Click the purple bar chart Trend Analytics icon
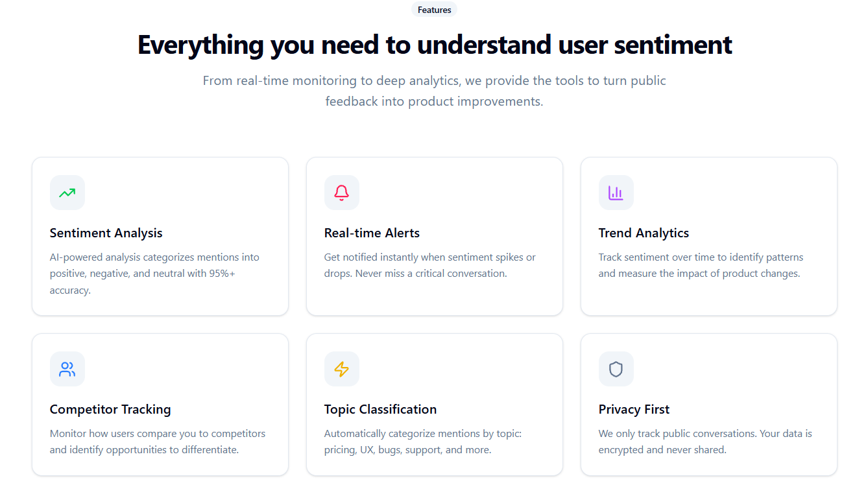 point(616,193)
